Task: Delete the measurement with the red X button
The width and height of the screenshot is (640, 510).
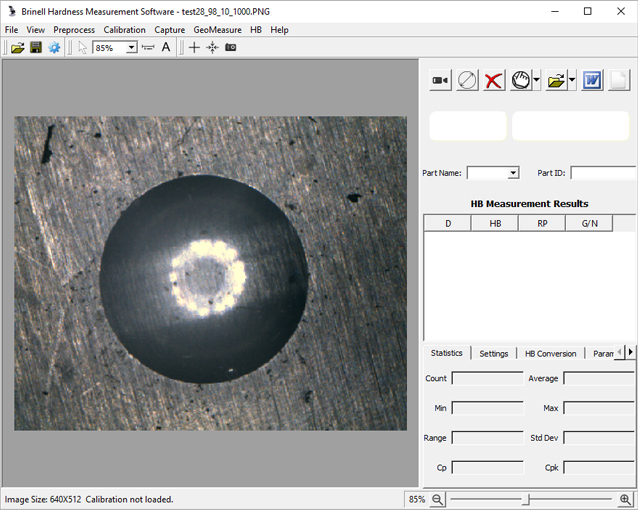Action: point(494,81)
